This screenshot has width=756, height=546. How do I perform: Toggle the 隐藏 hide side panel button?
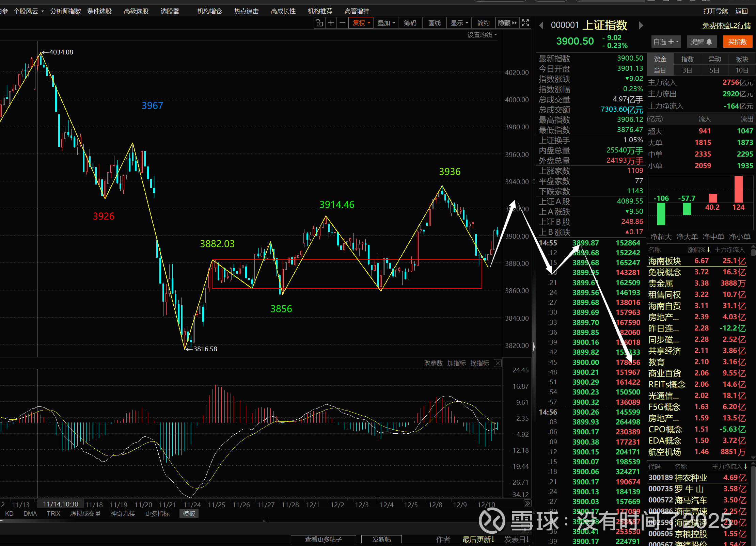pos(507,23)
